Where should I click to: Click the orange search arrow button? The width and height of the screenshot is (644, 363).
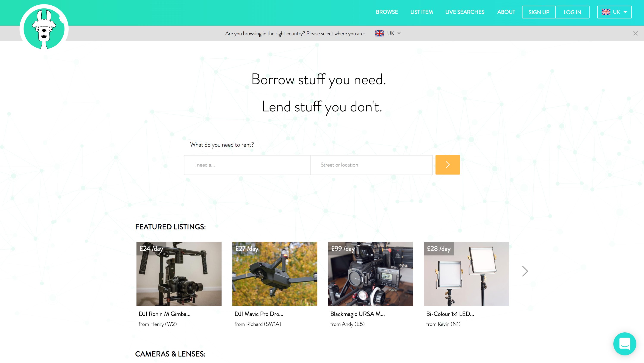point(448,165)
